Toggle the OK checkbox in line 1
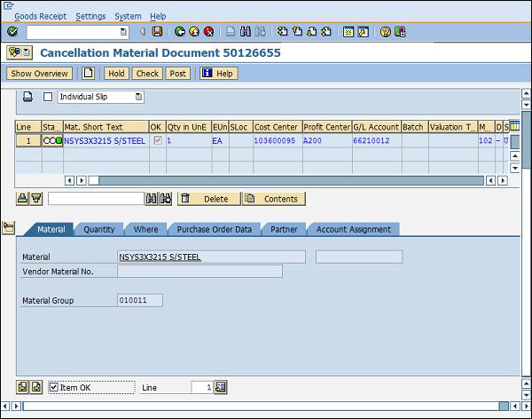The height and width of the screenshot is (419, 532). pyautogui.click(x=156, y=140)
